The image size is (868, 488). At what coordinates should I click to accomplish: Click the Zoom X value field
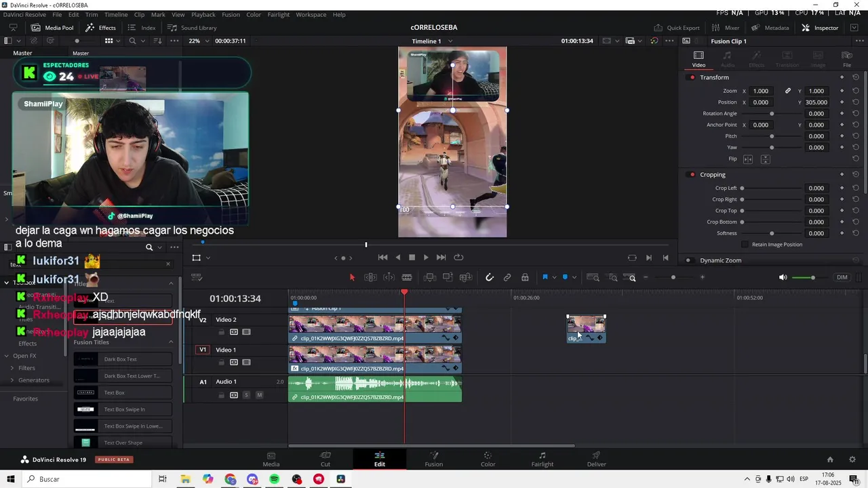tap(761, 91)
